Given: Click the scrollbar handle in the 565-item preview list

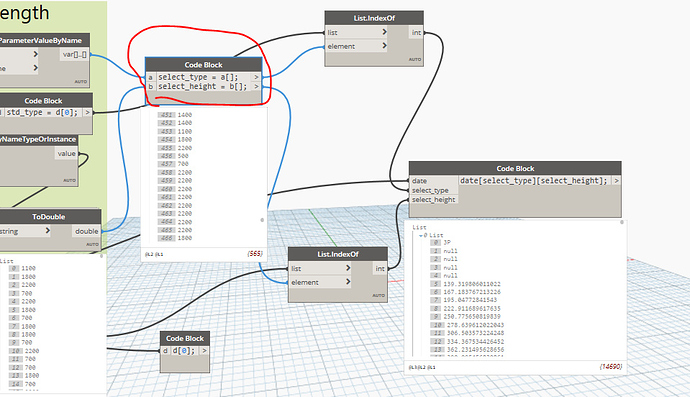Looking at the screenshot, I should pos(262,220).
